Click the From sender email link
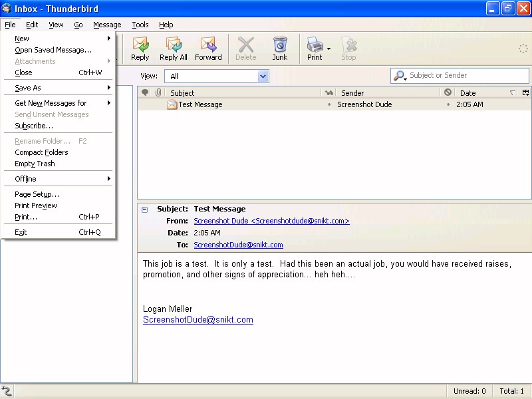The height and width of the screenshot is (399, 532). (271, 221)
